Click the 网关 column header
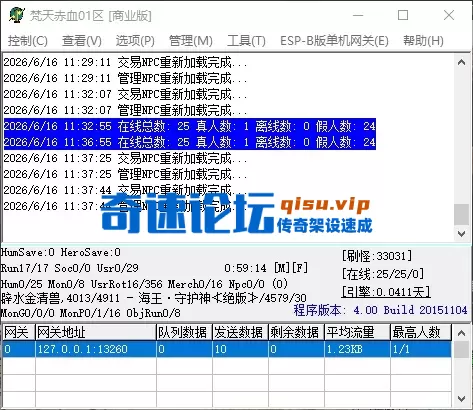This screenshot has height=410, width=473. click(18, 332)
